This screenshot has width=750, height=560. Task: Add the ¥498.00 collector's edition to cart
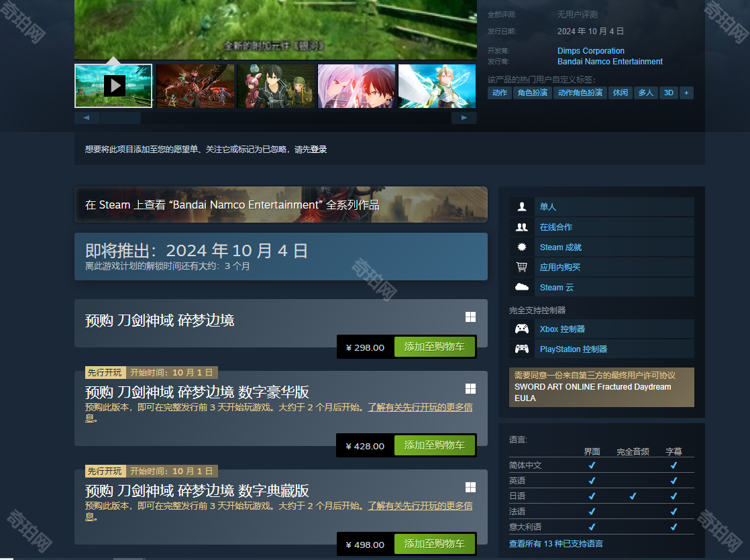click(x=434, y=544)
